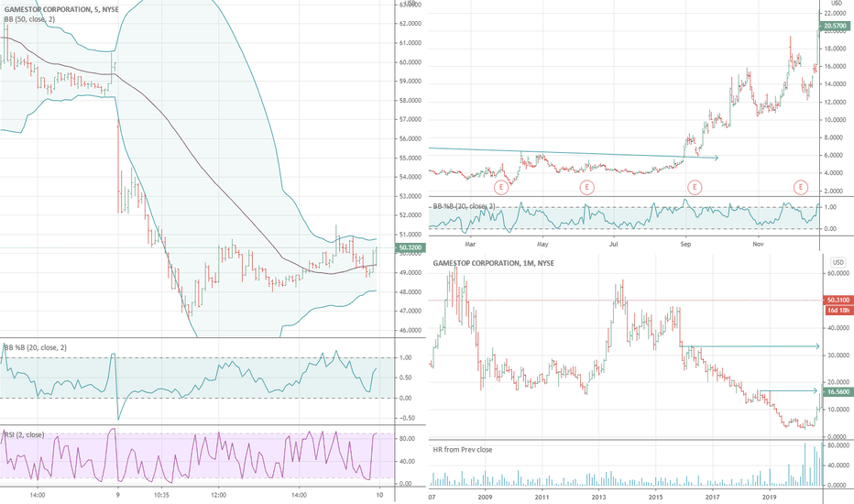Click the 18.0000 price axis label
Image resolution: width=854 pixels, height=504 pixels.
(x=836, y=49)
